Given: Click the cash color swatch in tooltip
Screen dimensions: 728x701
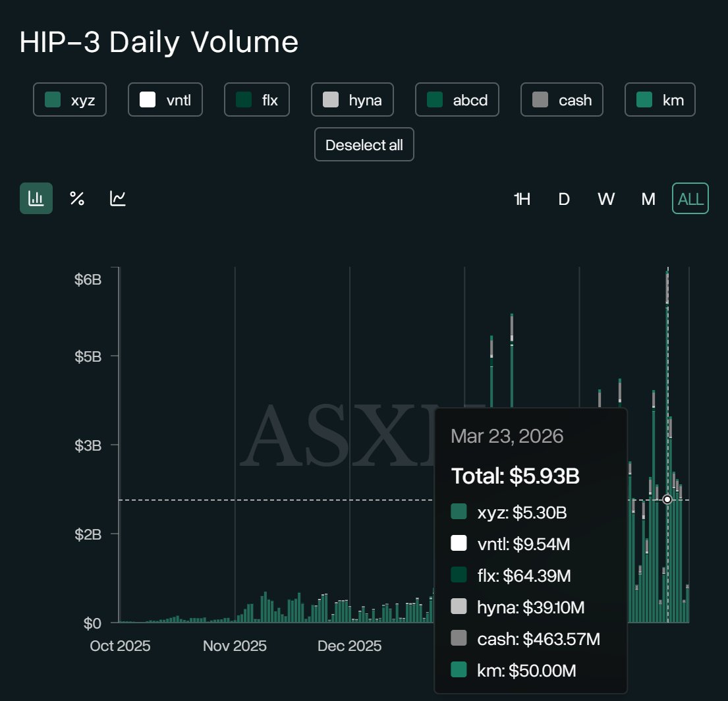Looking at the screenshot, I should 459,638.
